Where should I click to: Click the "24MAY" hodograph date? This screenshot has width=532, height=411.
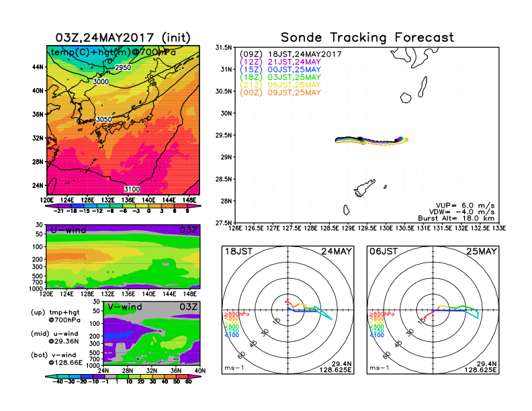click(337, 251)
